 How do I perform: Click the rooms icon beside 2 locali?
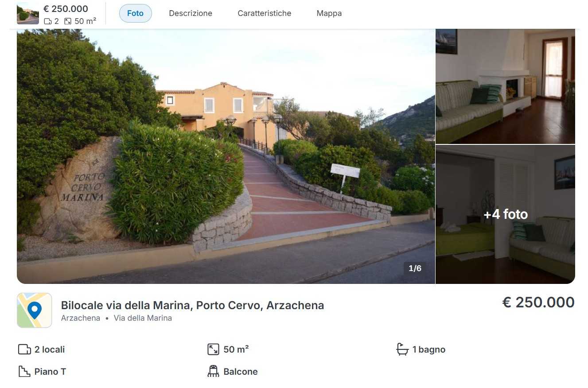pos(24,349)
